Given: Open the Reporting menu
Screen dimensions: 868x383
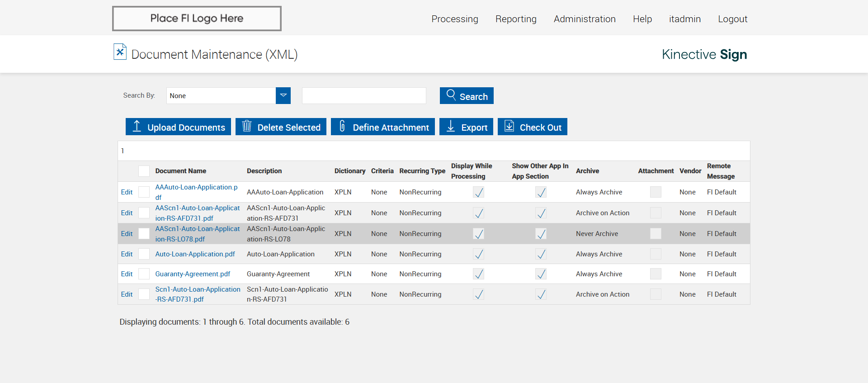Looking at the screenshot, I should click(x=515, y=19).
